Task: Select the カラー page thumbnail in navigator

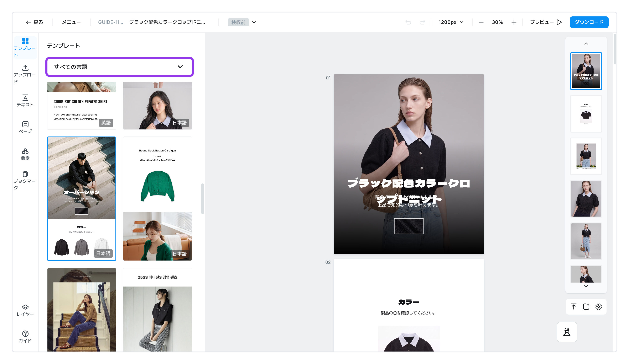Action: [586, 114]
